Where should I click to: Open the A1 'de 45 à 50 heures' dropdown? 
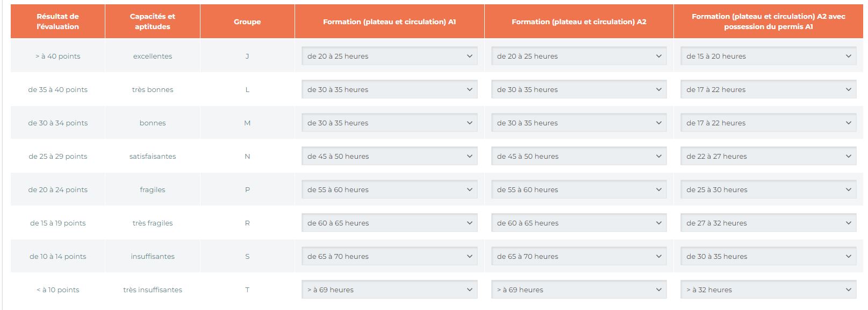(389, 156)
